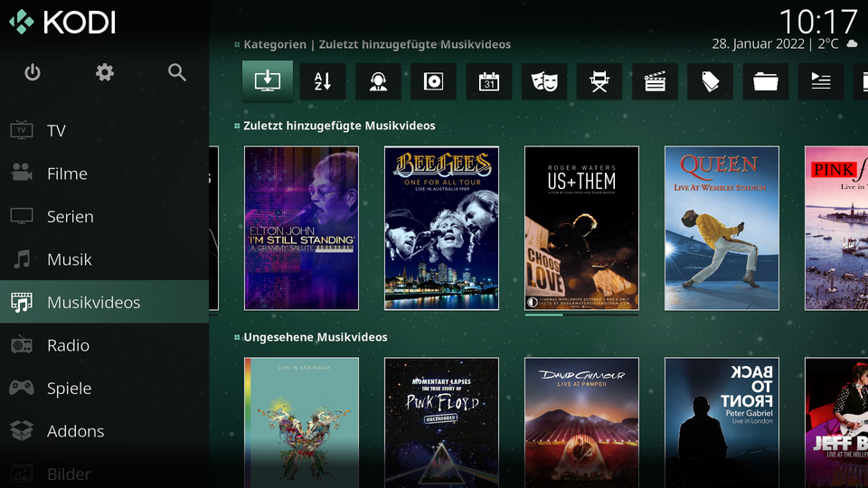Open the A-Z titles category icon

click(323, 81)
